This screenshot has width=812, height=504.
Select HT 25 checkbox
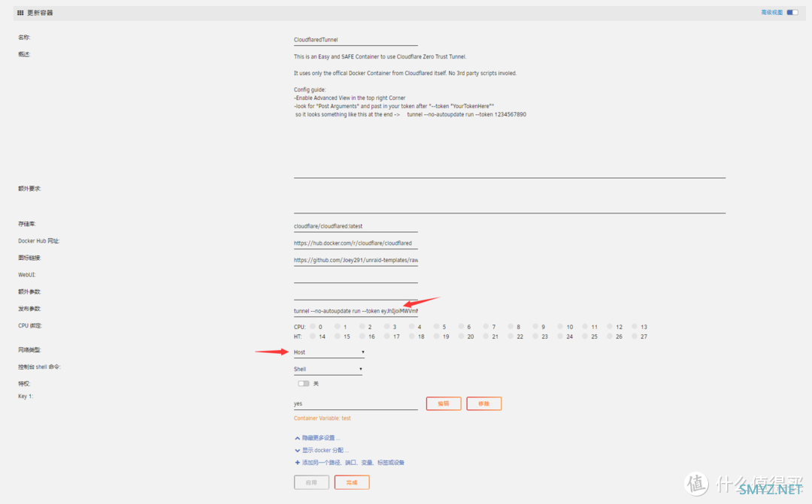tap(585, 337)
